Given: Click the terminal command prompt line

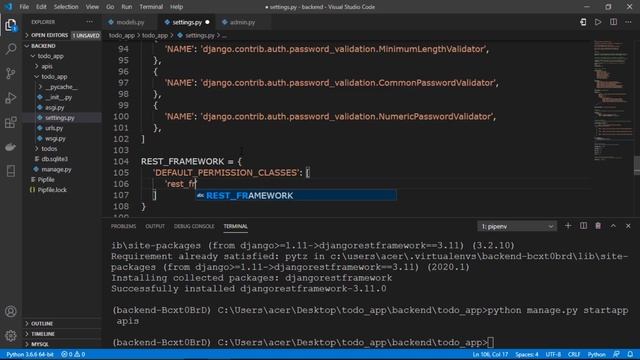Looking at the screenshot, I should (302, 342).
